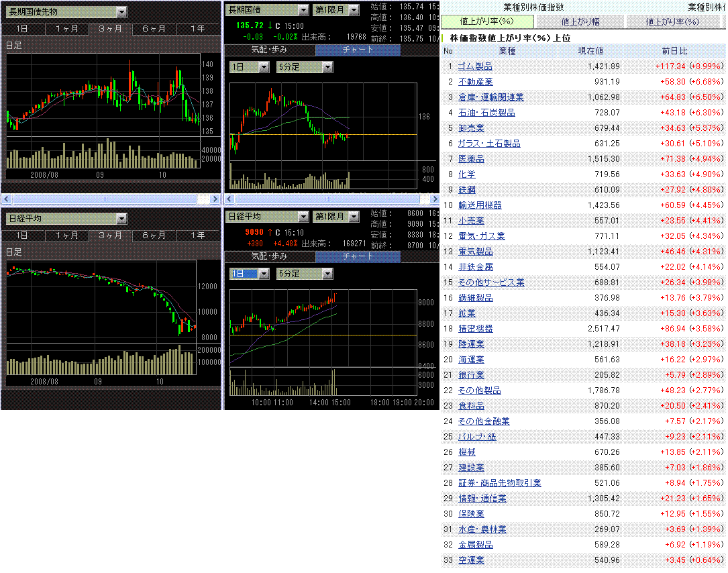Open the 証券・商品先物取引業 link
Viewport: 728px width, 573px height.
500,483
